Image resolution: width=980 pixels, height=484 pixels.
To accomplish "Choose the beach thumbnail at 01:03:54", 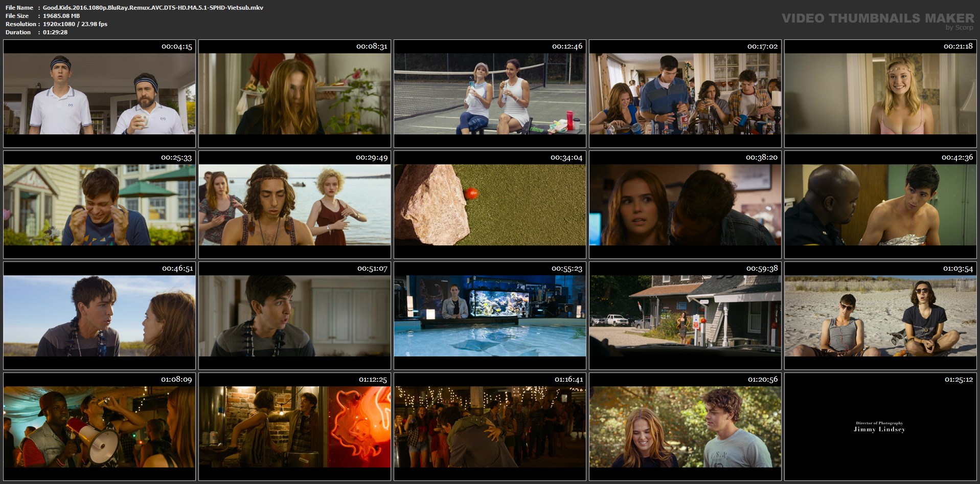I will click(x=880, y=316).
